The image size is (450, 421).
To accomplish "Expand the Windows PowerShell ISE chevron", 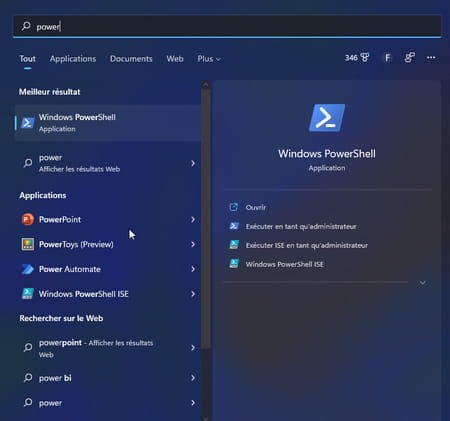I will [193, 294].
